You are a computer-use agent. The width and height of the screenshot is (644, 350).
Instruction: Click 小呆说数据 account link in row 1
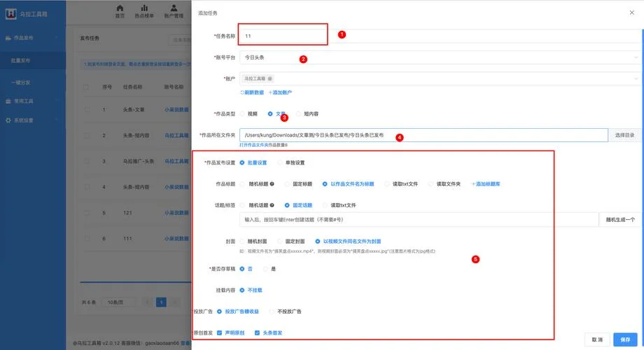[176, 110]
